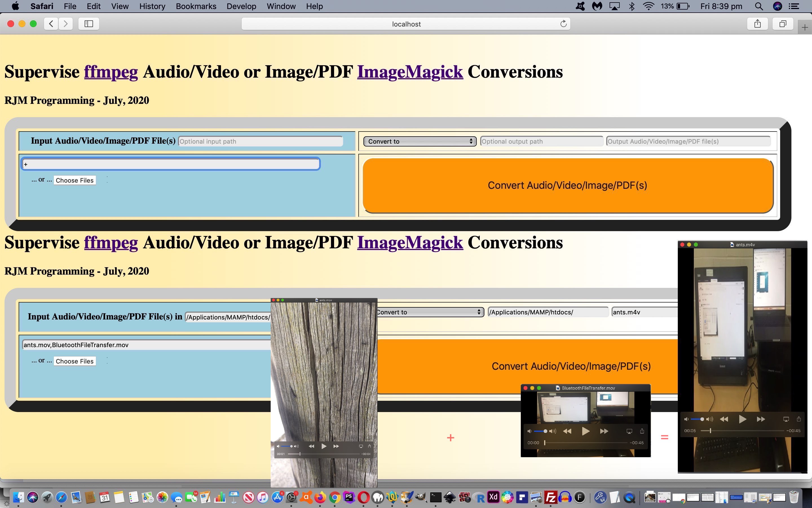Open the Develop menu
The width and height of the screenshot is (812, 508).
(241, 6)
